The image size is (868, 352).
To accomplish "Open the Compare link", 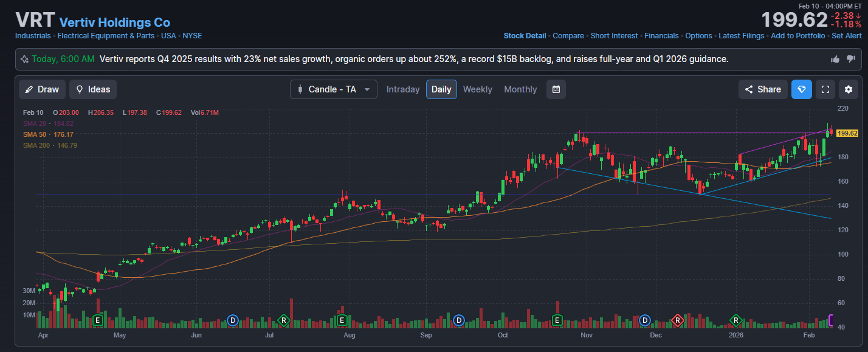I will point(568,36).
